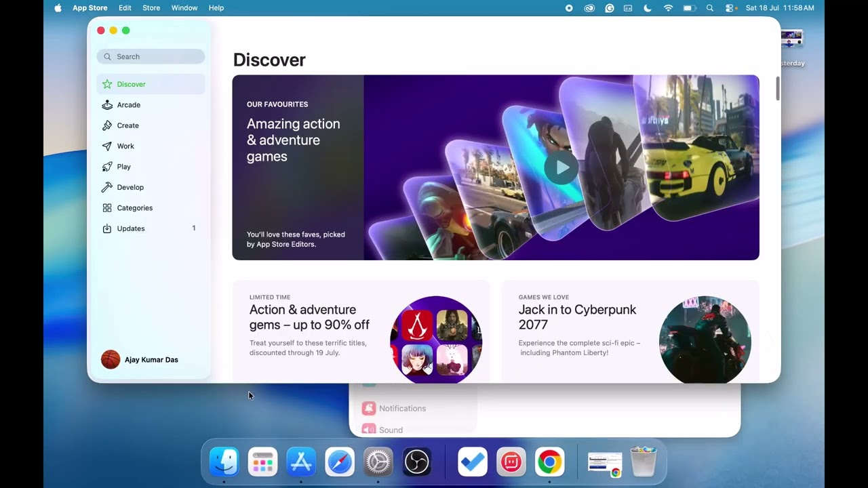Show battery status in the menu bar
868x488 pixels.
690,8
